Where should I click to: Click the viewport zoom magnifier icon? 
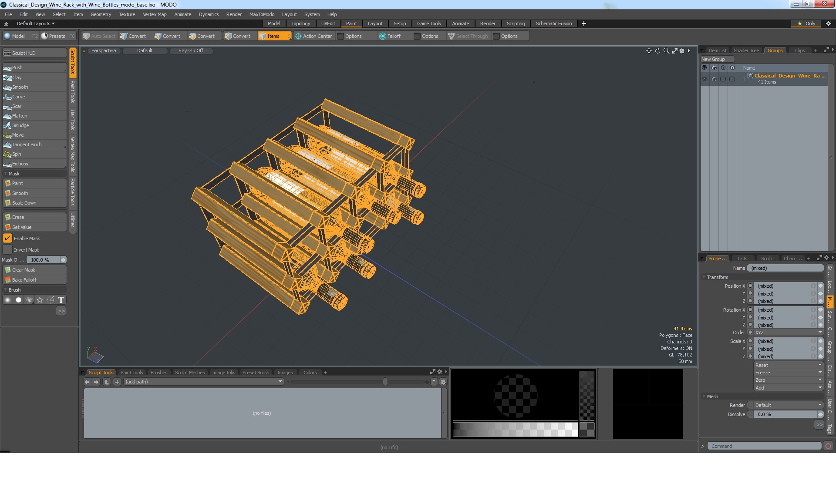coord(666,51)
